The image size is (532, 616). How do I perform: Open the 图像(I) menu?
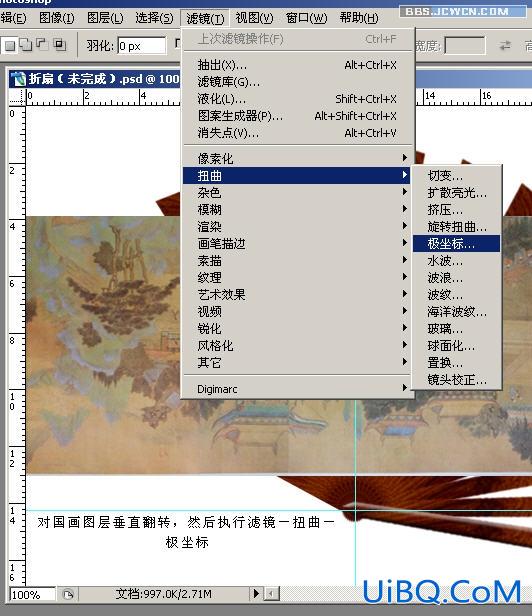point(57,18)
